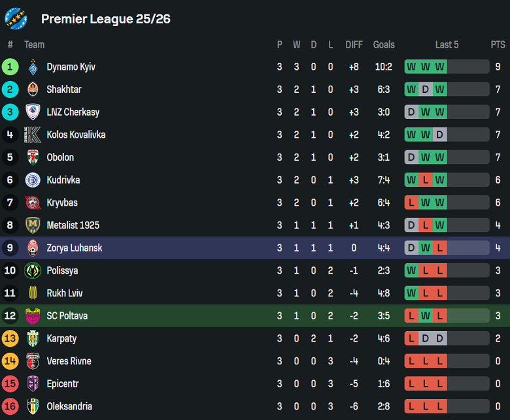Screen dimensions: 510x420
Task: Click the Oleksandria club crest
Action: point(33,406)
